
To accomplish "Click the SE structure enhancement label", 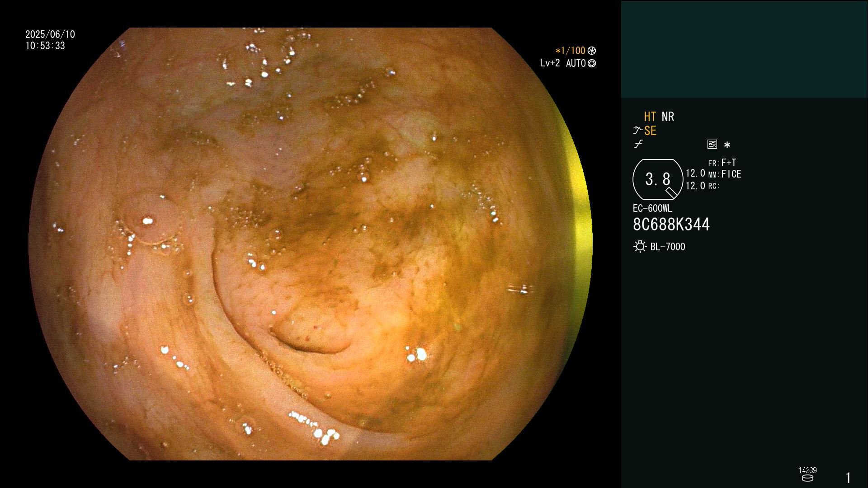I will click(650, 131).
